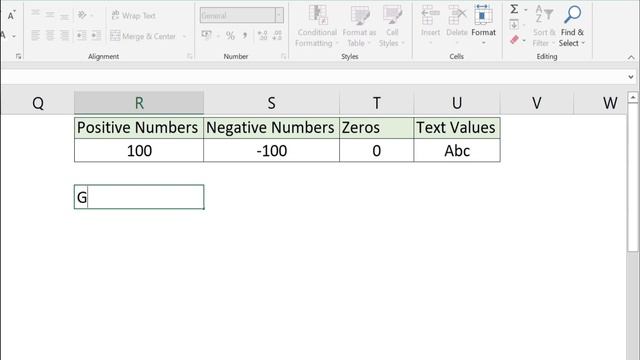640x360 pixels.
Task: Open the Cell Styles gallery
Action: point(391,26)
